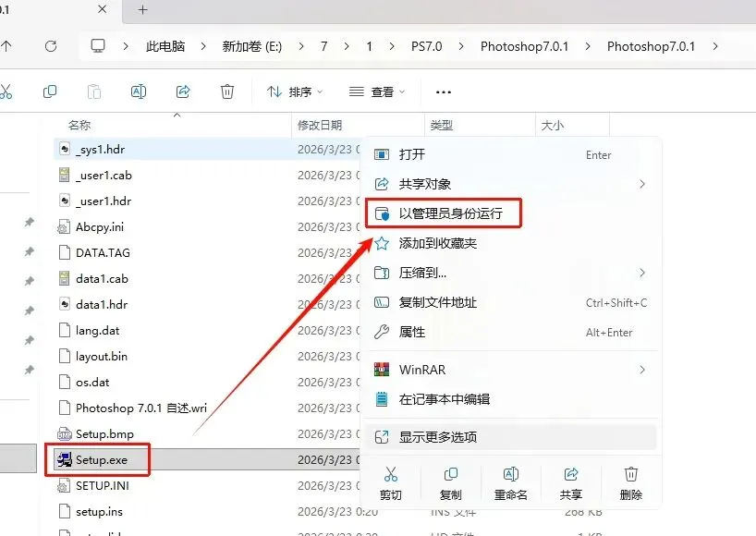
Task: Click the wrench icon beside 属性
Action: [382, 332]
